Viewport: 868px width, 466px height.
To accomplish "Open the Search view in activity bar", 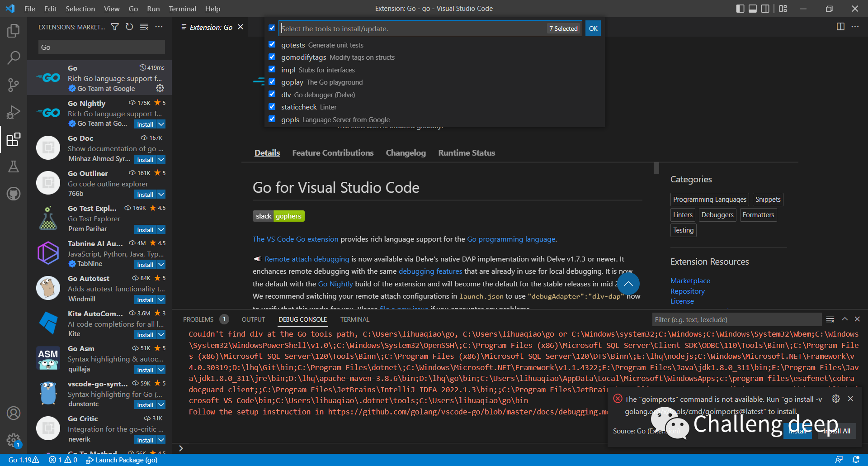I will point(14,57).
